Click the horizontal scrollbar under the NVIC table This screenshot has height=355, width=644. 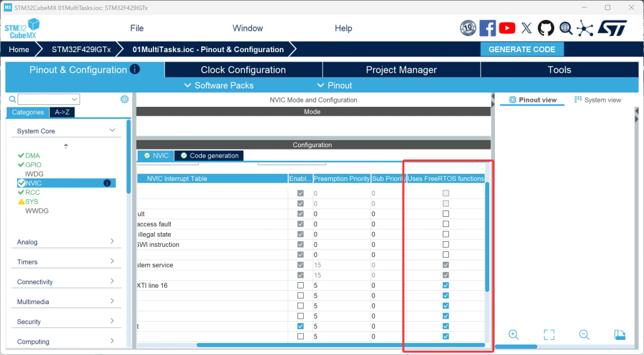(340, 345)
